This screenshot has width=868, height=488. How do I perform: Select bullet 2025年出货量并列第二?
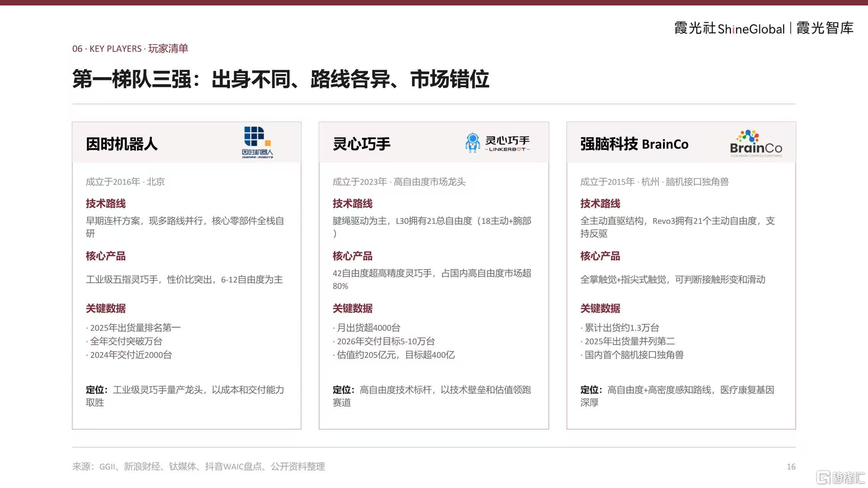tap(628, 341)
